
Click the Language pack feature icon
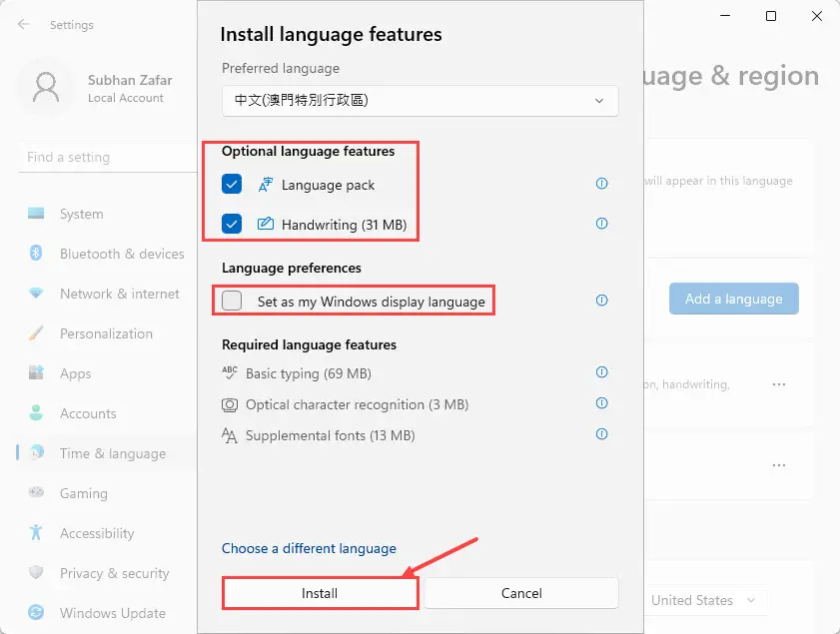(265, 184)
